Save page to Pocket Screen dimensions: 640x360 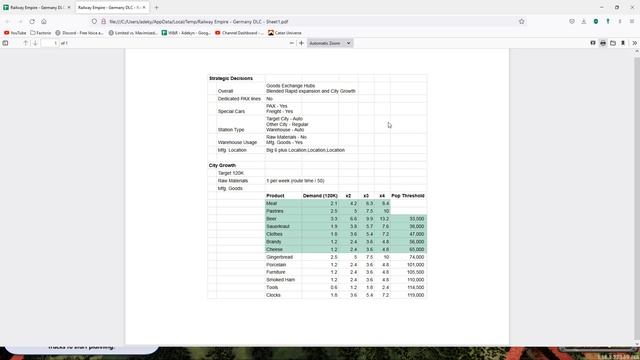point(572,22)
